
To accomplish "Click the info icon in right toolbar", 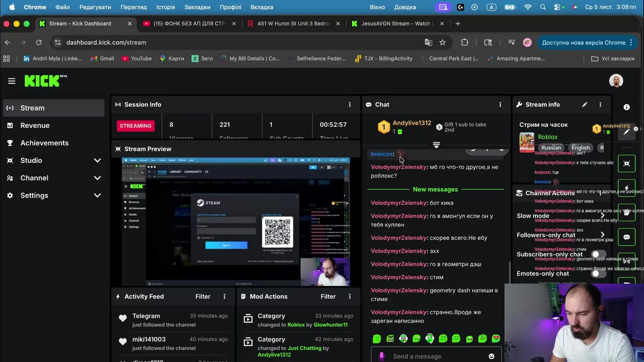I will tap(626, 107).
